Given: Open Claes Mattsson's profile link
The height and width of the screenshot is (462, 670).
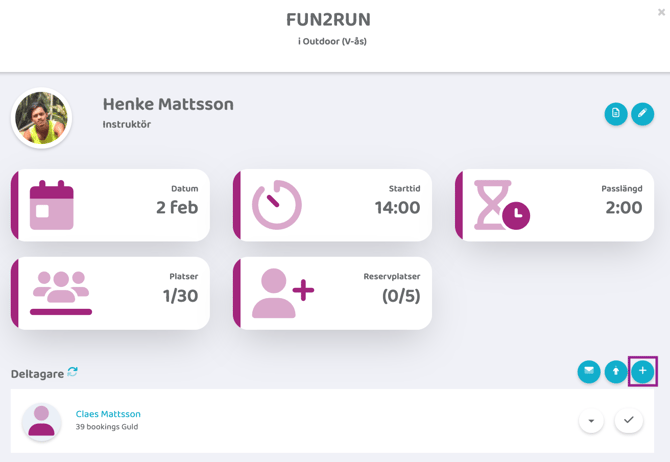Looking at the screenshot, I should (x=108, y=414).
